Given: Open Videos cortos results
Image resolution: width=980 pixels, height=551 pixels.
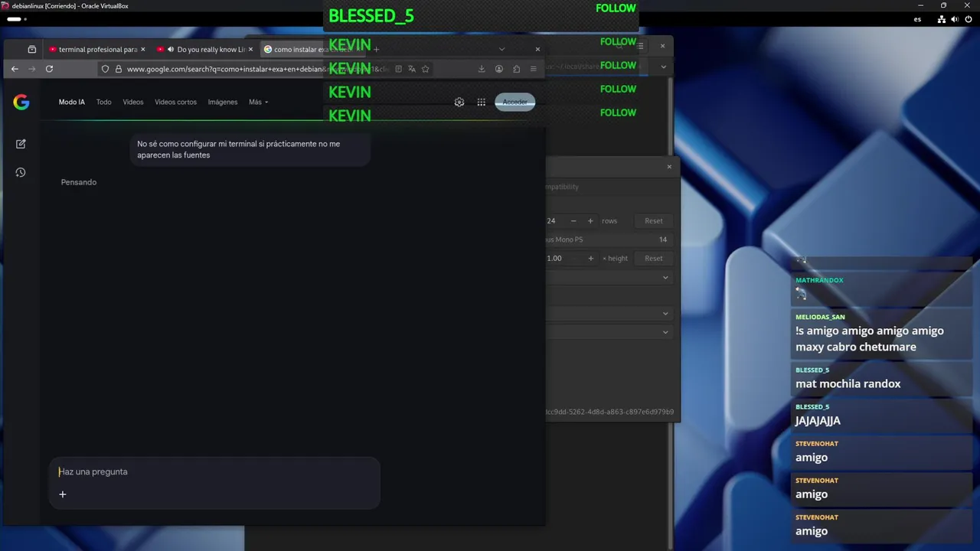Looking at the screenshot, I should (x=175, y=102).
